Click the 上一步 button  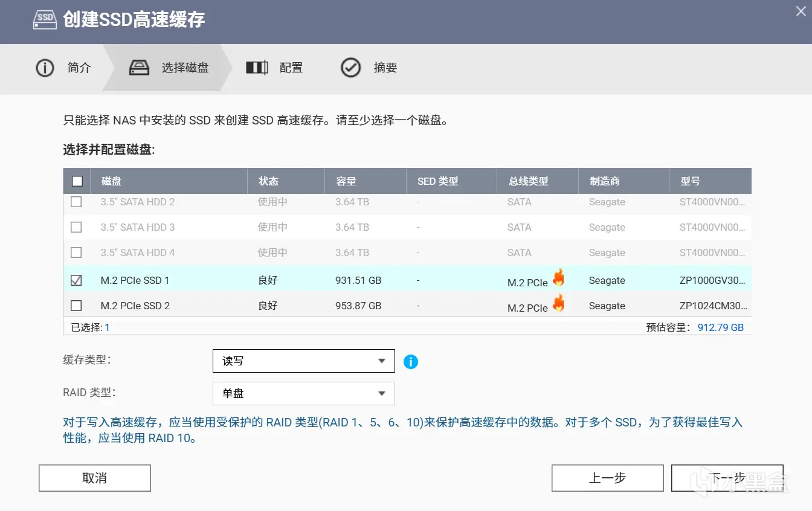(607, 478)
